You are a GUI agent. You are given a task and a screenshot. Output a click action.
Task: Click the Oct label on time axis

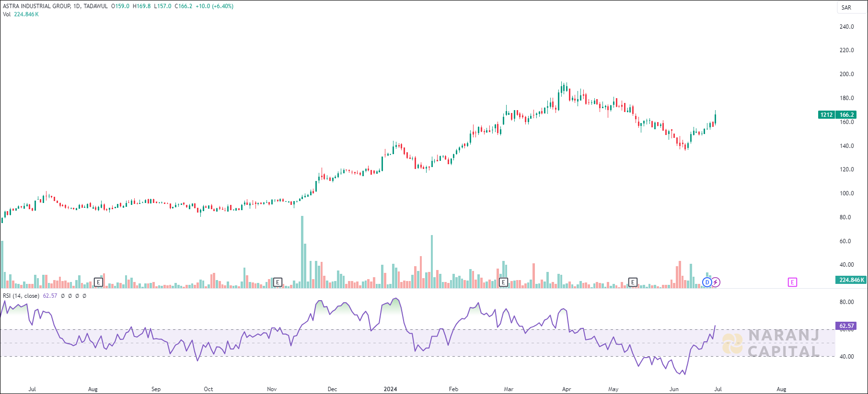tap(208, 389)
